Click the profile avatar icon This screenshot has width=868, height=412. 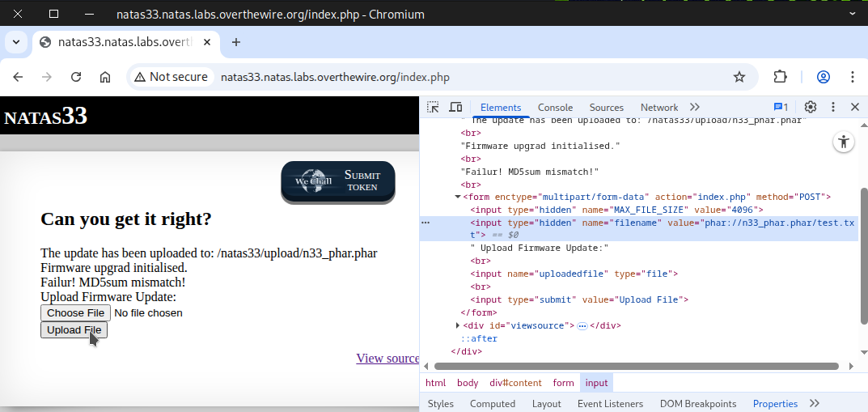point(824,77)
